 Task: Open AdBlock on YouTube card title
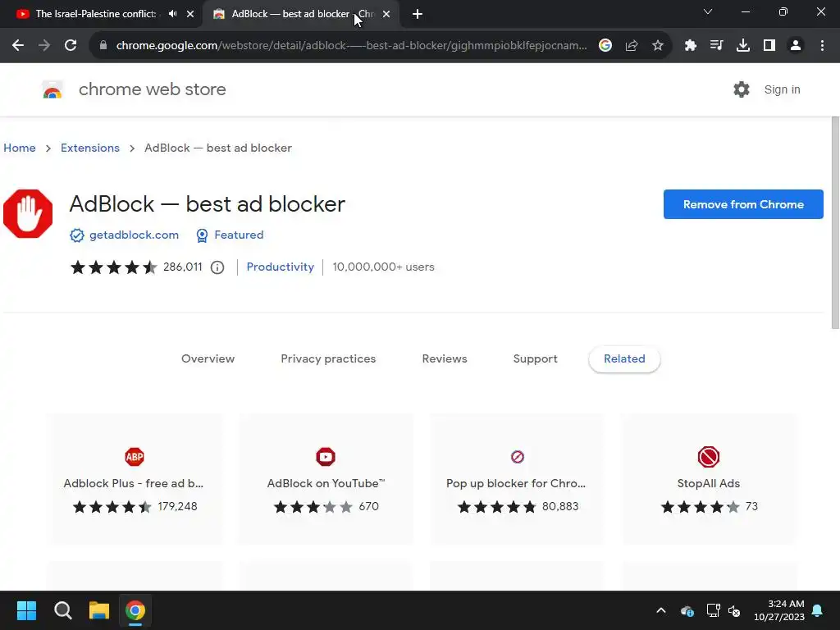click(326, 483)
